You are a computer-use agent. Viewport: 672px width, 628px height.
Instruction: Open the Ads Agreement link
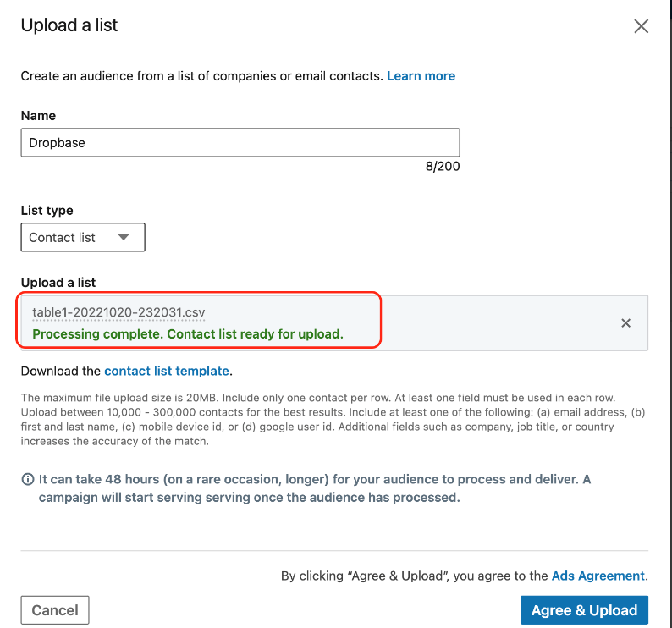pos(598,576)
